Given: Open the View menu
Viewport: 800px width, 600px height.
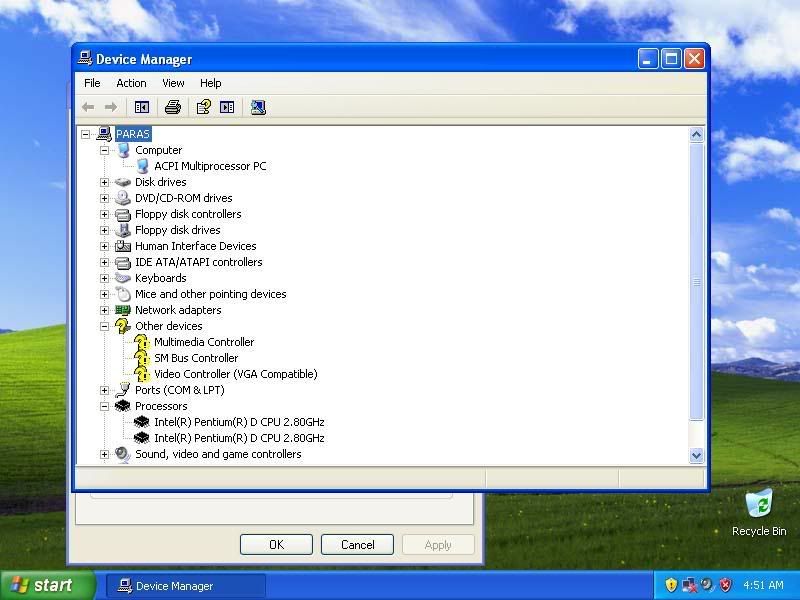Looking at the screenshot, I should click(173, 83).
